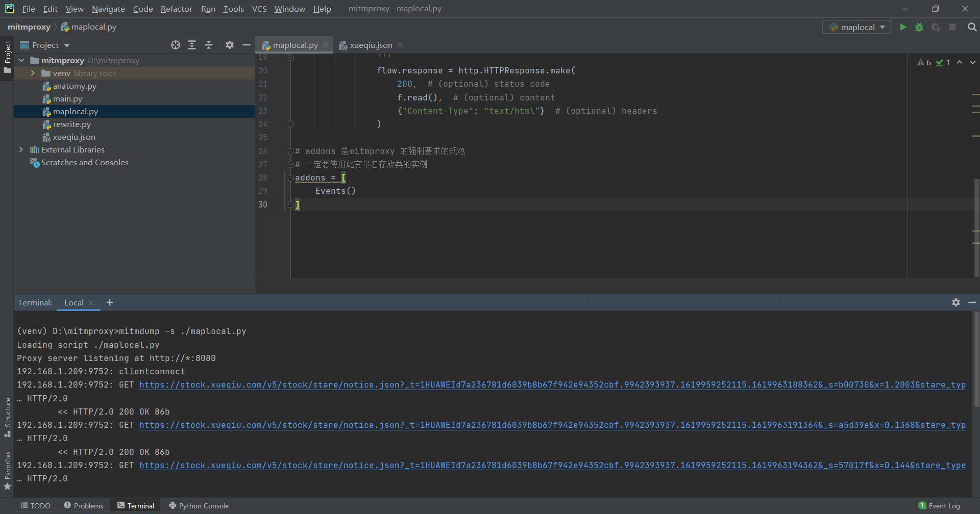Open the TODO tool window
The height and width of the screenshot is (514, 980).
(36, 506)
